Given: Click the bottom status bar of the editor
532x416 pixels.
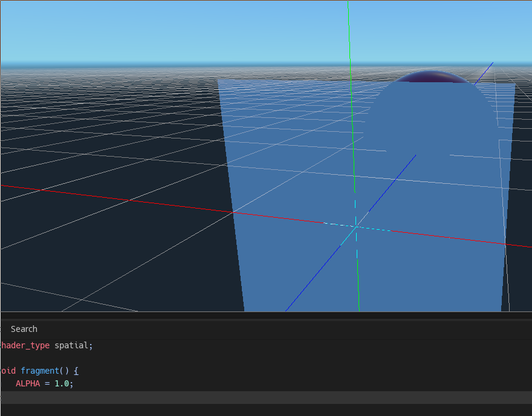Looking at the screenshot, I should coord(266,411).
